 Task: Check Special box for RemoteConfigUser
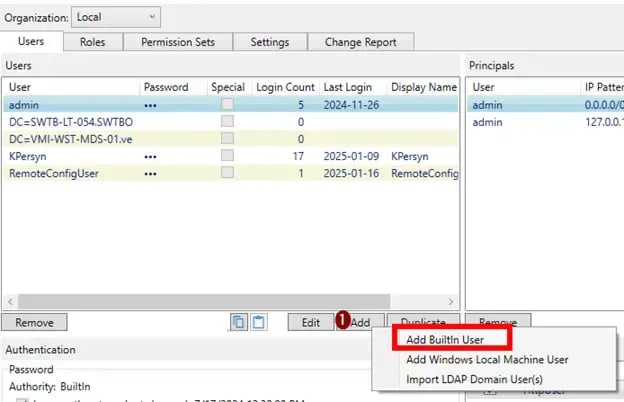point(228,173)
